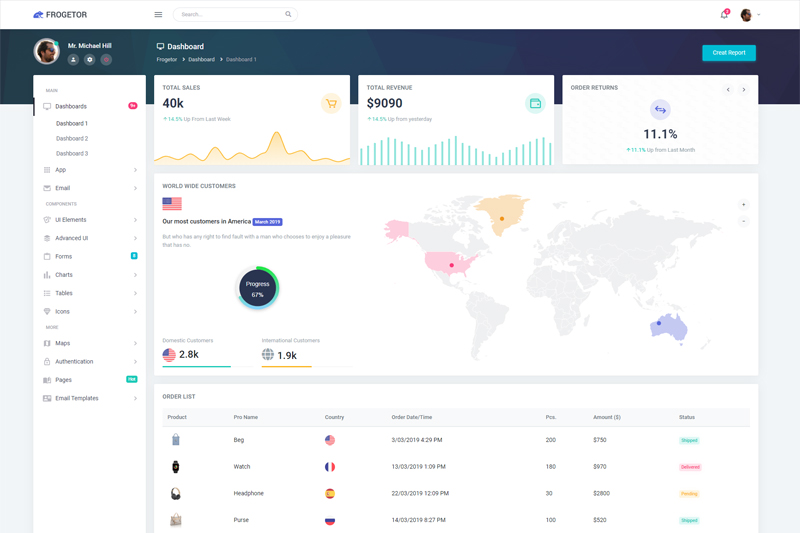
Task: Click the wallet icon in Total Revenue
Action: pos(535,103)
